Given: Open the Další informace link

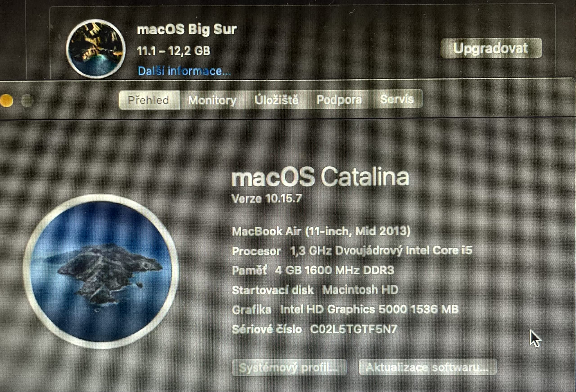Looking at the screenshot, I should point(184,71).
